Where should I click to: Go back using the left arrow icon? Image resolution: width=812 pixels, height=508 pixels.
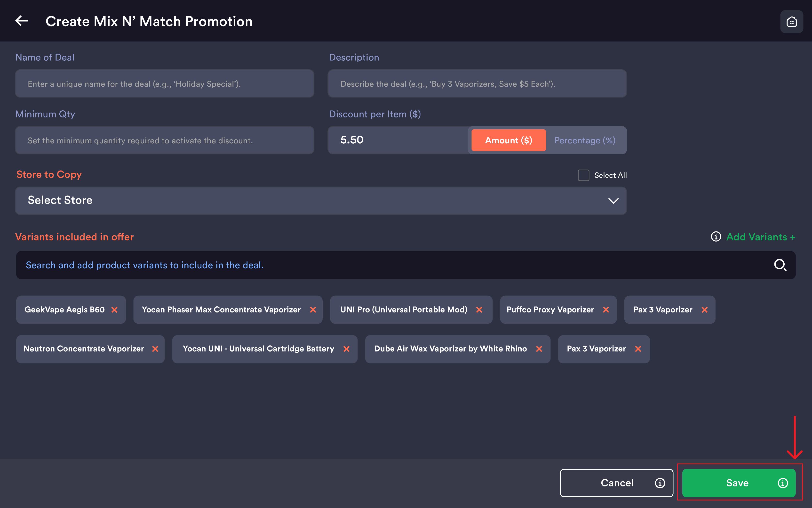pos(22,21)
